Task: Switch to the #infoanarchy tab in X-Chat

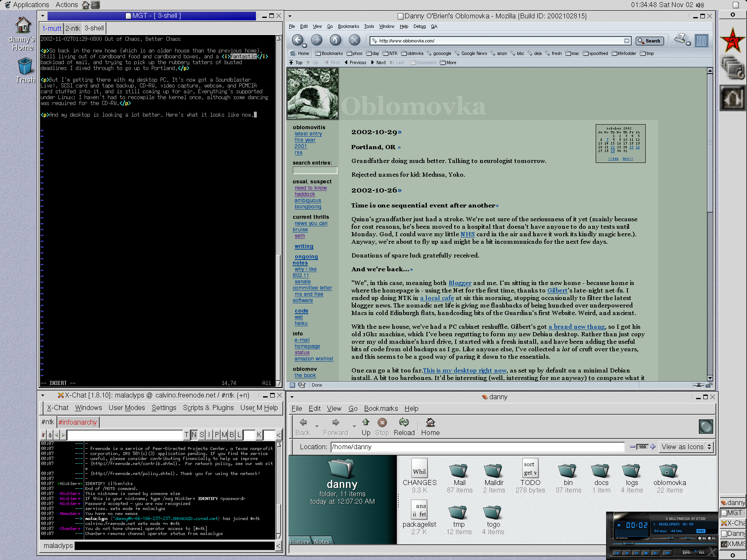Action: pyautogui.click(x=78, y=422)
